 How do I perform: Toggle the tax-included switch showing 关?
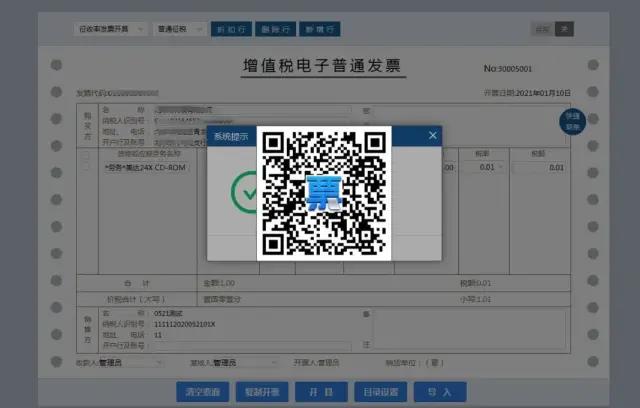[552, 29]
